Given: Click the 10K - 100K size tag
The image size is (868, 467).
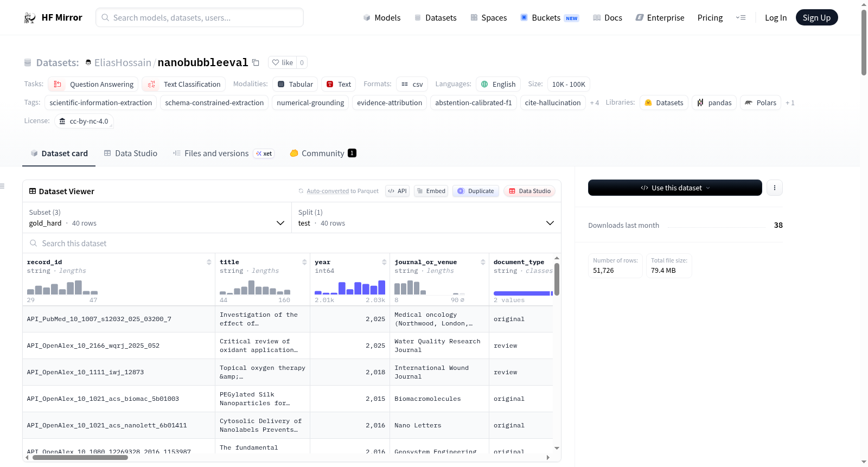Looking at the screenshot, I should click(569, 84).
